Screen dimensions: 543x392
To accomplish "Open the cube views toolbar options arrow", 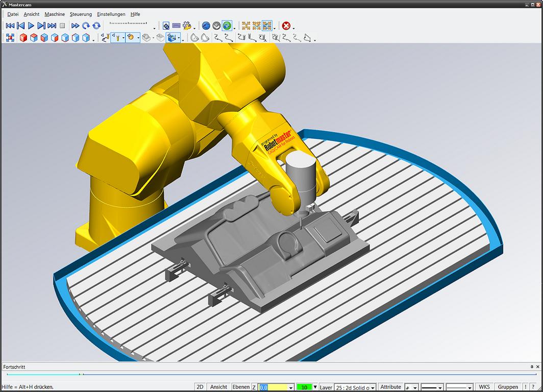I will click(93, 40).
